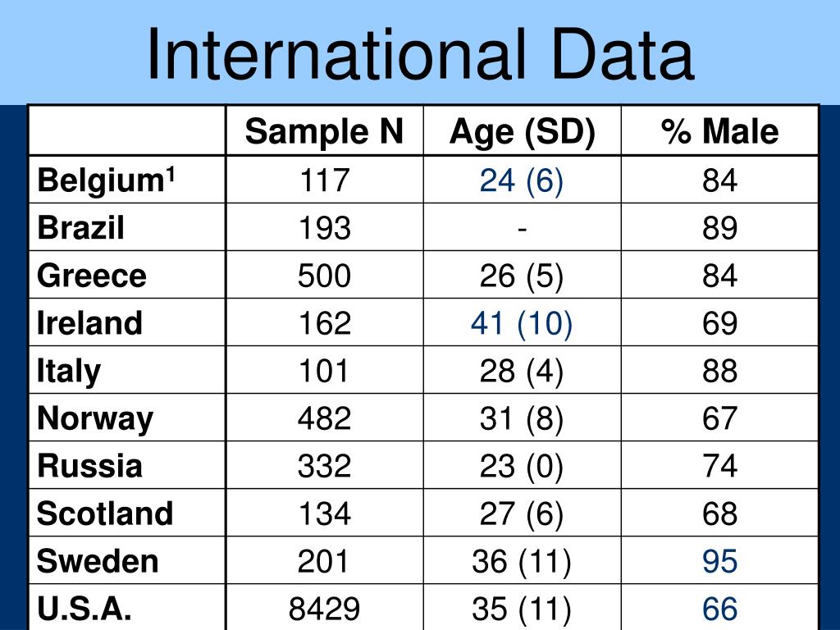Click Norway's sample size 482
Image resolution: width=840 pixels, height=630 pixels.
coord(324,418)
